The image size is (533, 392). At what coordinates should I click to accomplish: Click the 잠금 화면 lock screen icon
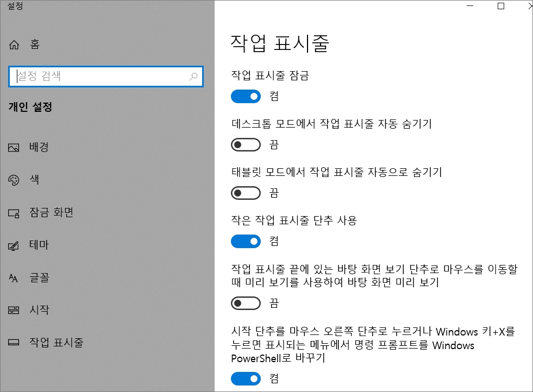pos(14,213)
